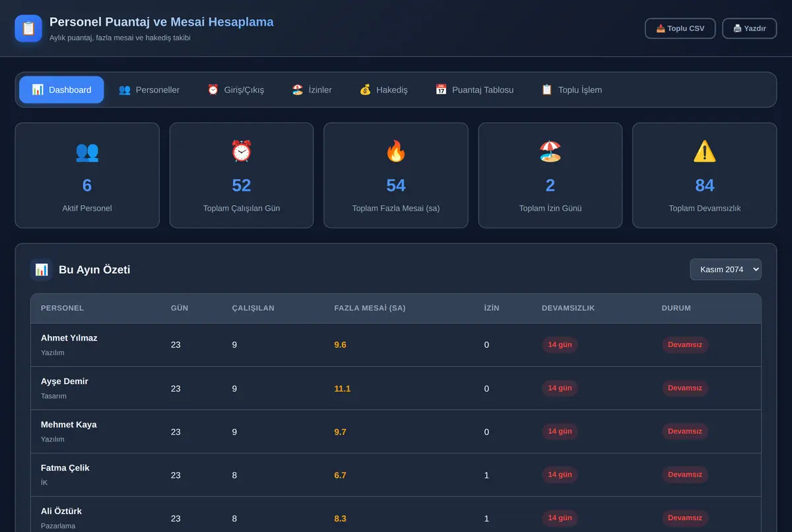Click the people icon above Aktif Personel
The width and height of the screenshot is (792, 532).
[x=87, y=152]
